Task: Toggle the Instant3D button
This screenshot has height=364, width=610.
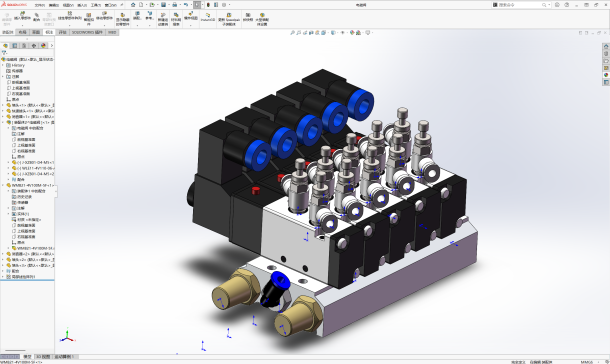Action: (208, 17)
